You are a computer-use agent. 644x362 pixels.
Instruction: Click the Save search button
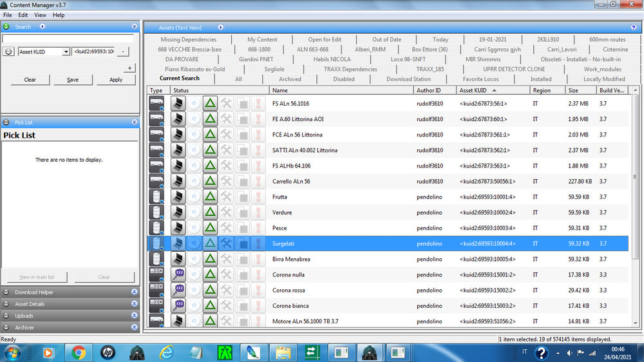(73, 80)
